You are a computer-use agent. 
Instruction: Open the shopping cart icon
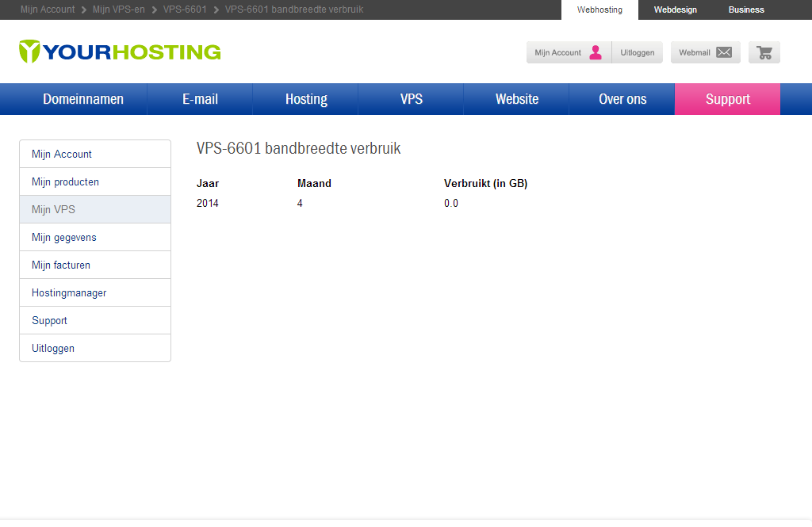(x=764, y=52)
